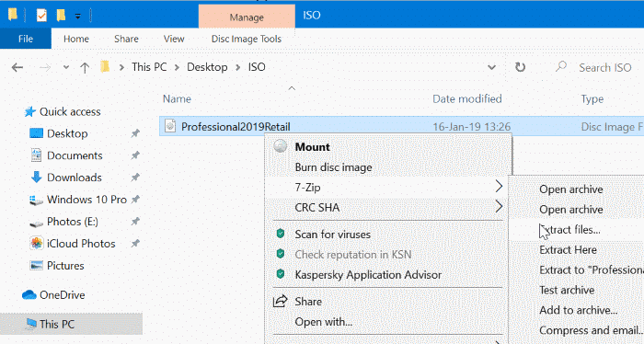Screen dimensions: 644x344
Task: Click the Forward navigation arrow
Action: pyautogui.click(x=45, y=67)
